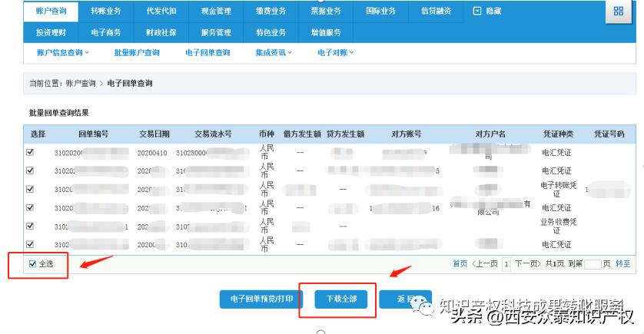Open the 账户查询 tab

pyautogui.click(x=51, y=11)
